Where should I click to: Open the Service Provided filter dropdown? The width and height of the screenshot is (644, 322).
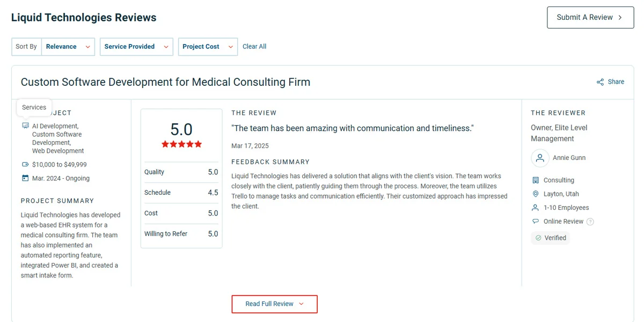pos(137,47)
